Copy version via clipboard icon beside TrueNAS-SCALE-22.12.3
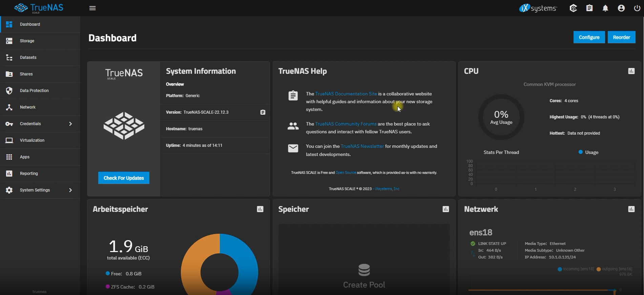Image resolution: width=644 pixels, height=295 pixels. tap(263, 112)
